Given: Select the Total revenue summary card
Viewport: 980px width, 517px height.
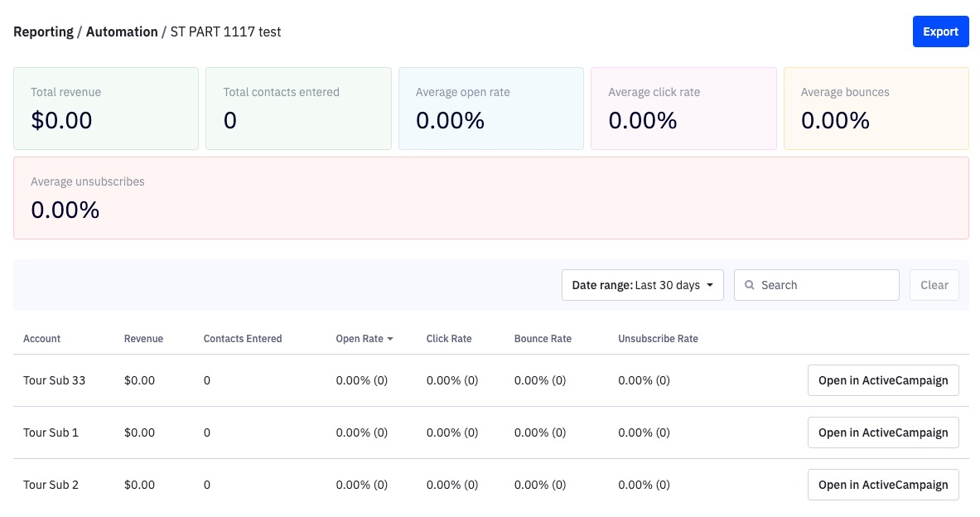Looking at the screenshot, I should coord(106,109).
